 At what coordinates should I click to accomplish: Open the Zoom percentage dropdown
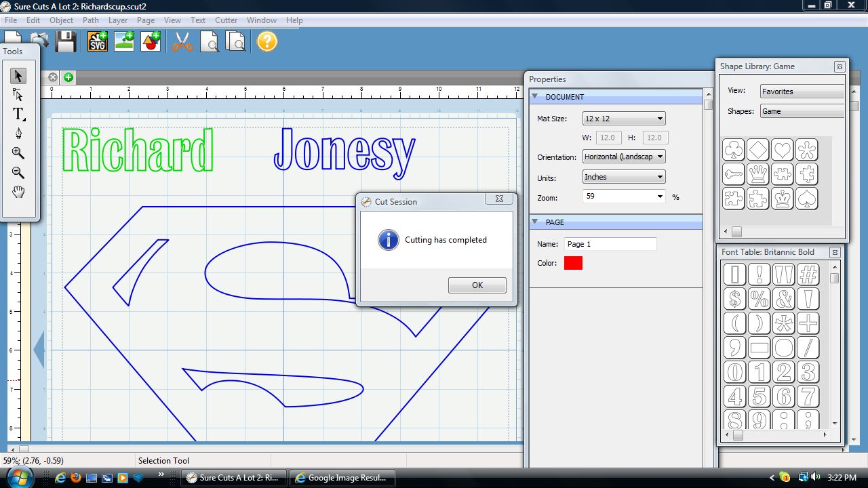click(x=624, y=197)
